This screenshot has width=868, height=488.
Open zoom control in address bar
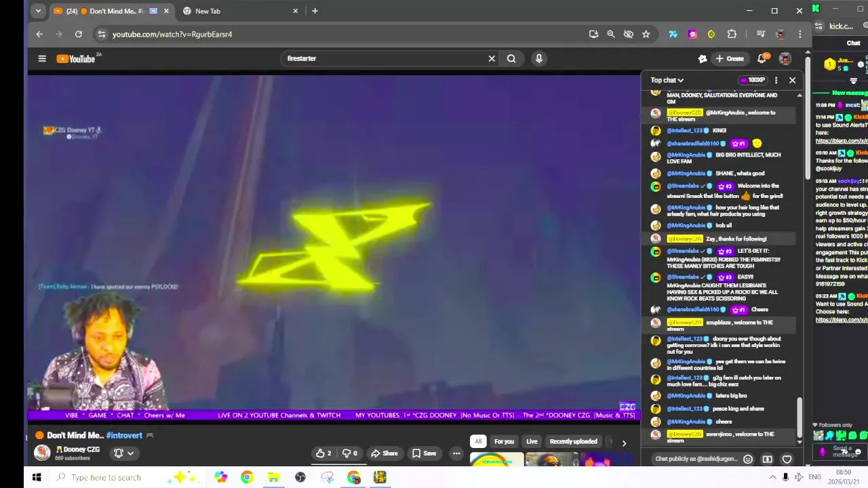click(x=611, y=34)
